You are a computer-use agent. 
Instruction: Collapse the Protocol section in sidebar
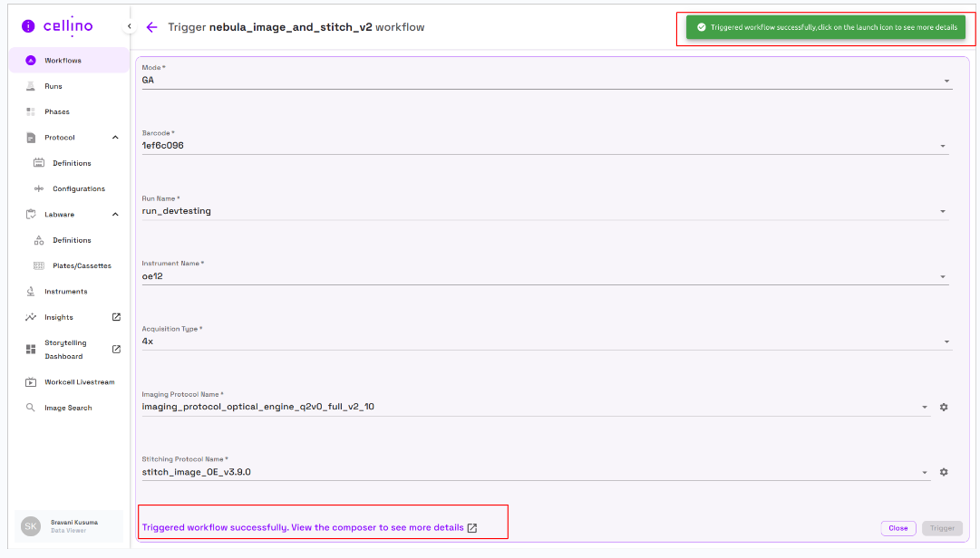point(115,138)
